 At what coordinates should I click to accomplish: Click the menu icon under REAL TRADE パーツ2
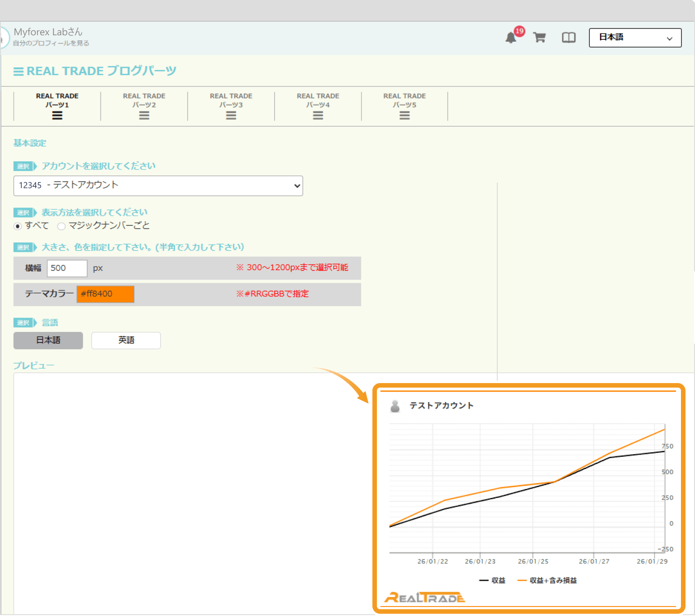pos(144,115)
